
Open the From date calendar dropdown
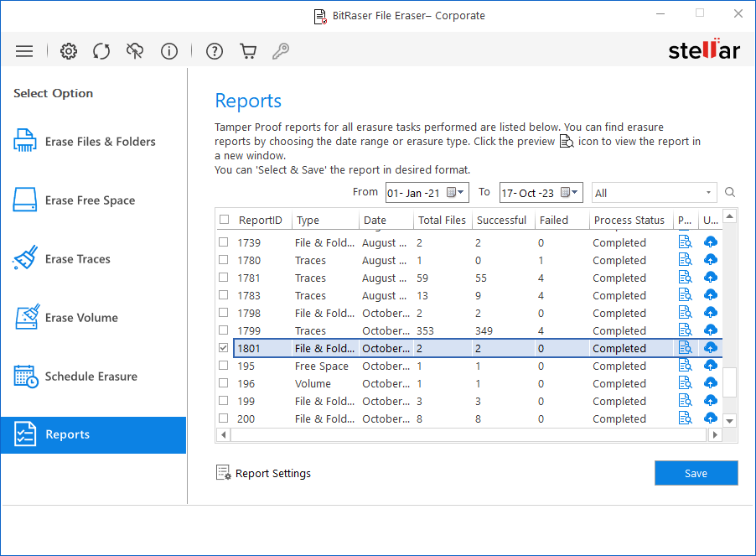[455, 192]
